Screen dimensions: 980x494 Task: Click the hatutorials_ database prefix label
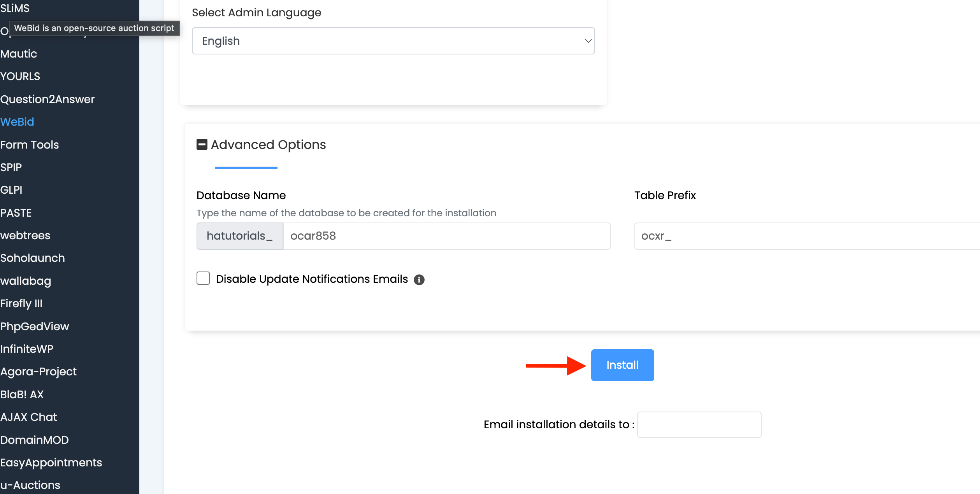[240, 236]
